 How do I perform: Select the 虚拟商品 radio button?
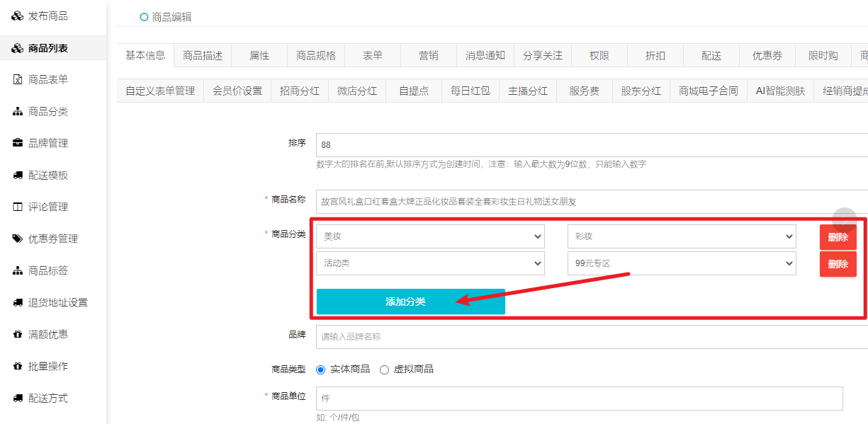pyautogui.click(x=384, y=369)
